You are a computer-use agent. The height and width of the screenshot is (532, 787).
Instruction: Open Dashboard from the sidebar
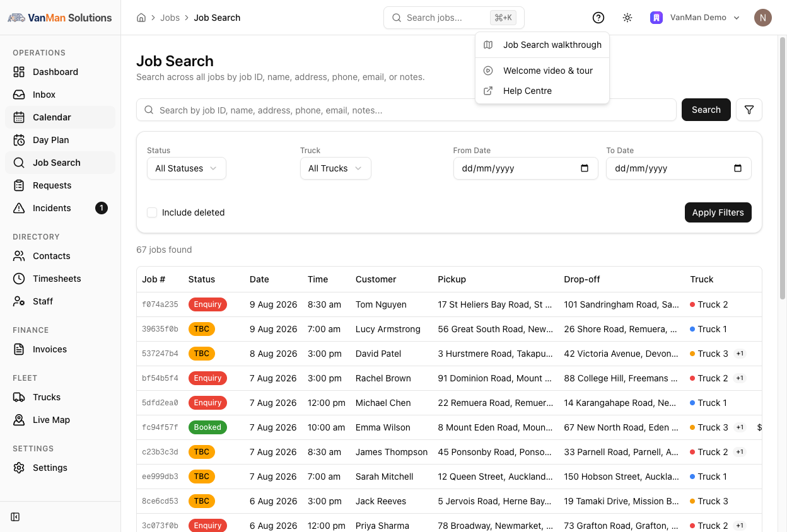click(x=61, y=72)
